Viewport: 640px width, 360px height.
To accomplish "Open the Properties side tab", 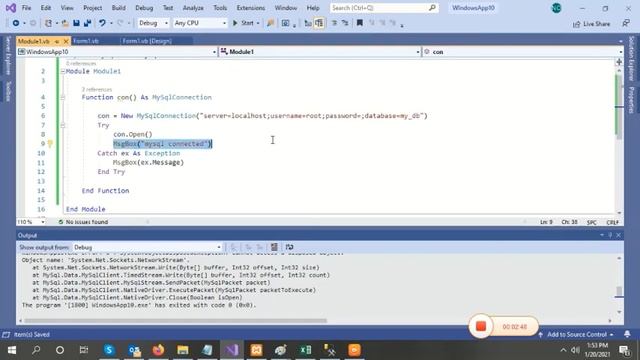I will click(631, 100).
